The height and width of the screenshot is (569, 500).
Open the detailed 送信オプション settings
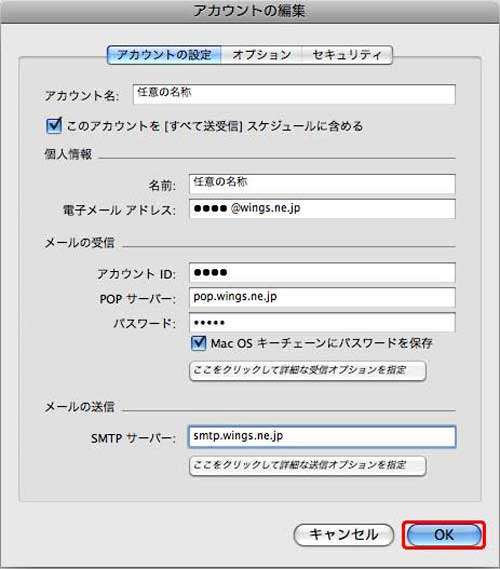coord(307,466)
